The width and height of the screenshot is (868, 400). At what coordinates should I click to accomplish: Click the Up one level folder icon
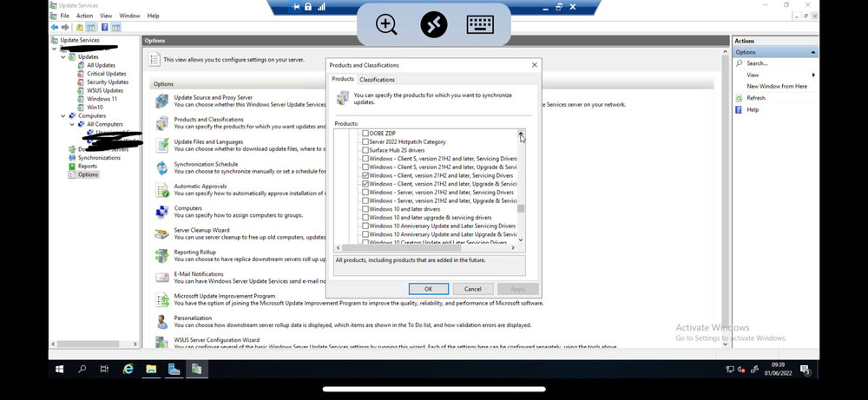coord(80,27)
